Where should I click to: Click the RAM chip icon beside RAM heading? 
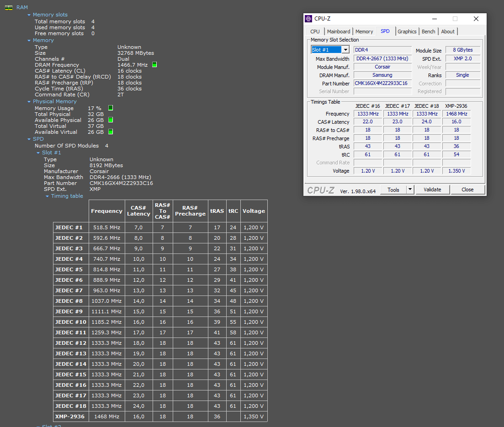(9, 7)
